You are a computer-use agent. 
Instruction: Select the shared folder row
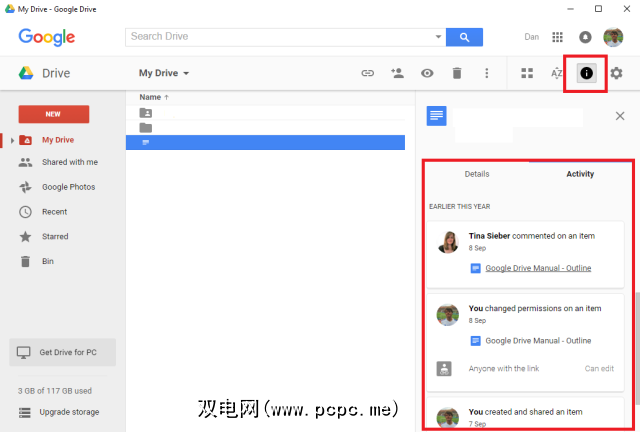pos(265,113)
